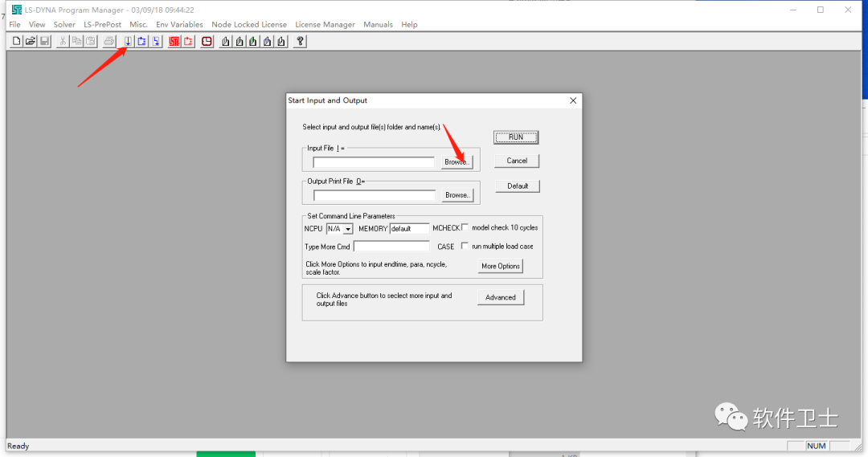Open the Misc. menu

click(138, 24)
